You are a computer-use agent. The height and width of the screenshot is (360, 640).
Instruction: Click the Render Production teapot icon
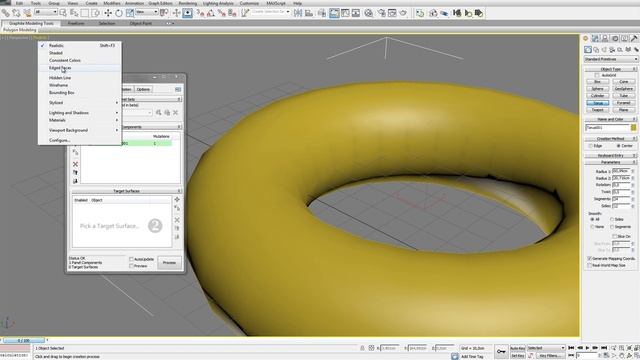coord(403,13)
